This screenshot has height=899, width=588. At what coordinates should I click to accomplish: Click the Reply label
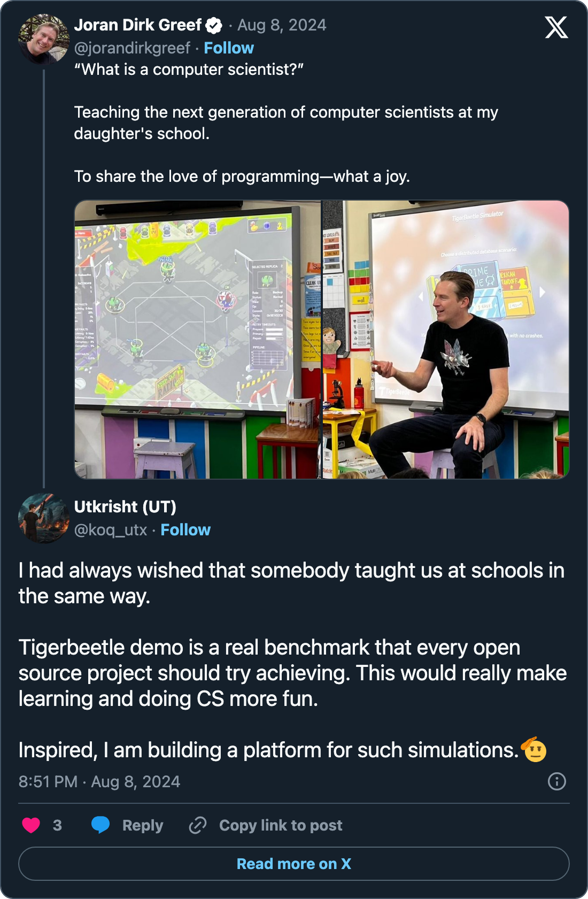coord(143,825)
